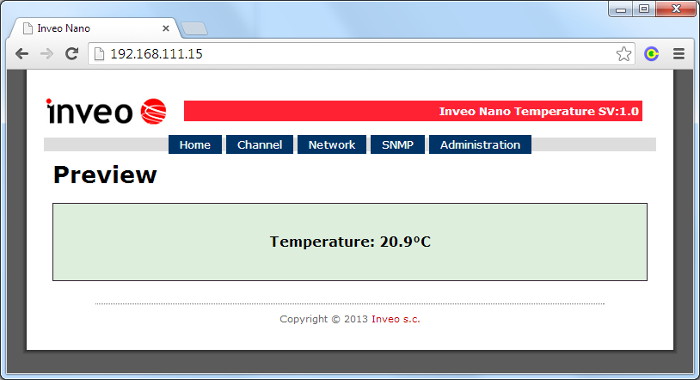Go to the Network menu
Image resolution: width=700 pixels, height=380 pixels.
click(332, 145)
